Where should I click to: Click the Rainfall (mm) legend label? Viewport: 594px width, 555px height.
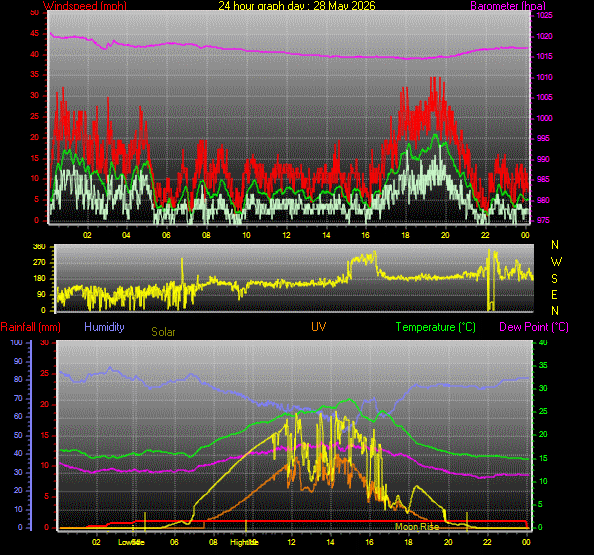(x=31, y=327)
